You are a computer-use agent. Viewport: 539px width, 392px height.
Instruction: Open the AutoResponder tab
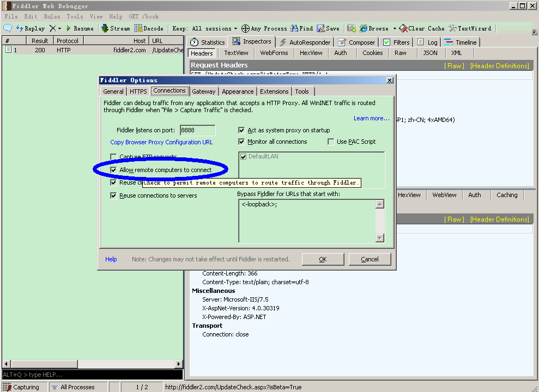(x=305, y=42)
